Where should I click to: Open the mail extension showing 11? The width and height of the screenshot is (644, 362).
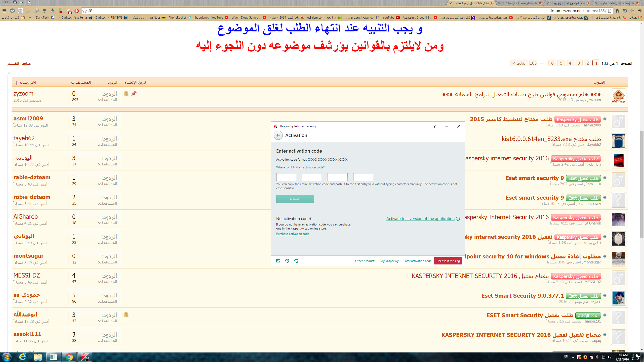[69, 11]
